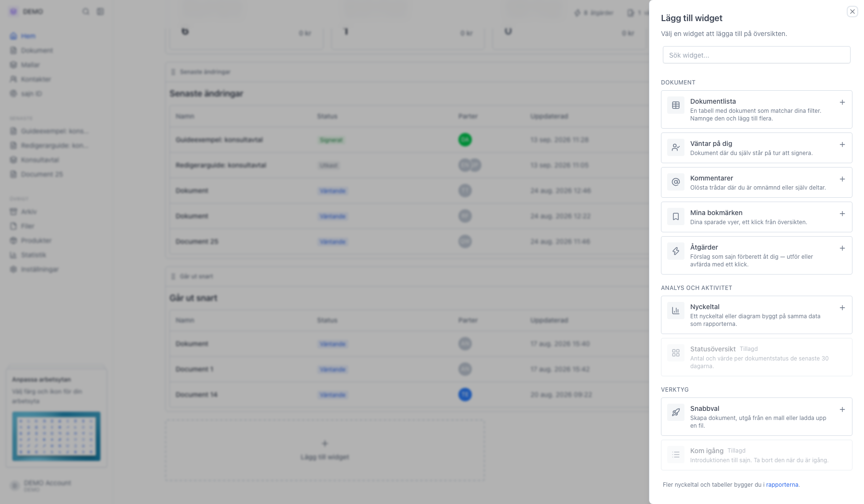Click the Väntar på dig person icon
The height and width of the screenshot is (504, 864).
pyautogui.click(x=676, y=147)
